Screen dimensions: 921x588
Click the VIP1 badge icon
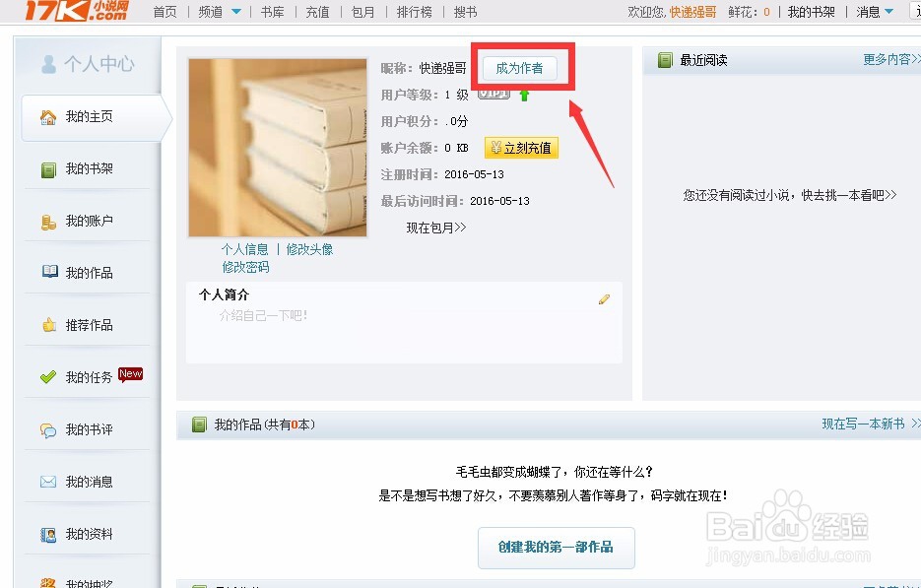pyautogui.click(x=493, y=94)
